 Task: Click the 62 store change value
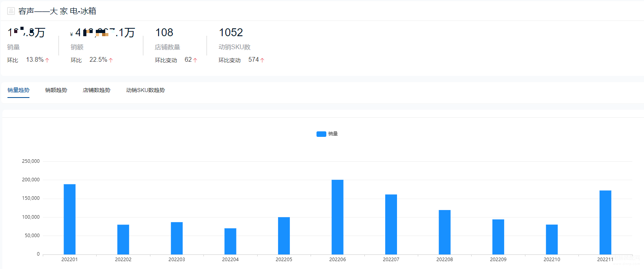188,60
